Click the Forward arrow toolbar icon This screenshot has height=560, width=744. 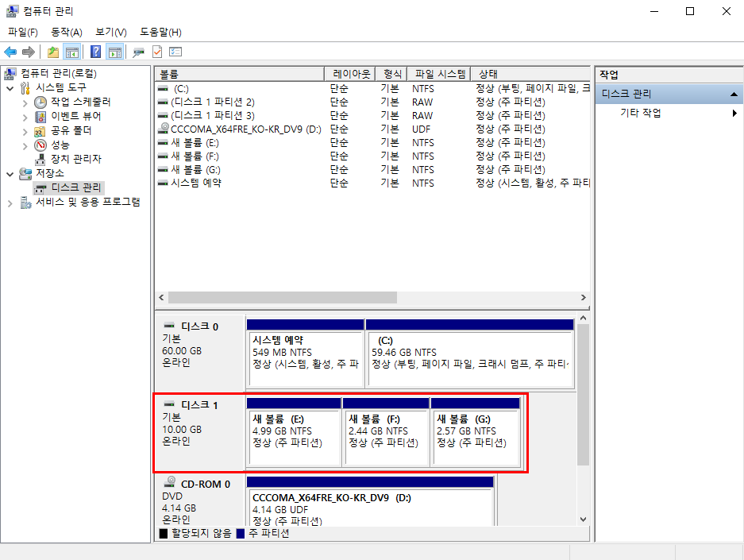(x=29, y=52)
